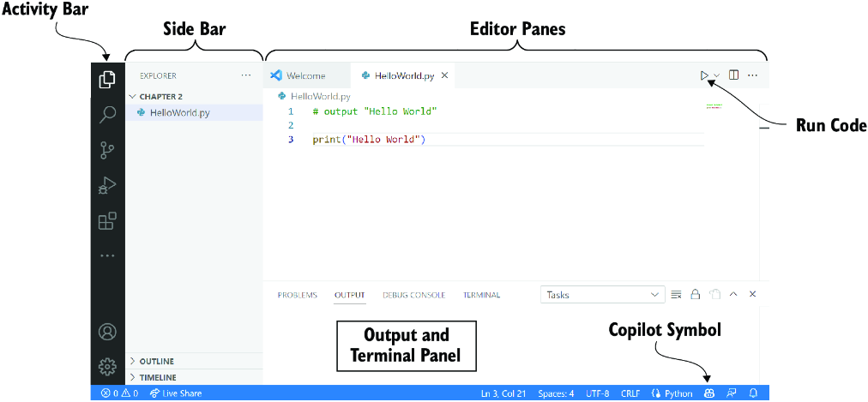Open the Copilot status icon
Image resolution: width=868 pixels, height=402 pixels.
(x=709, y=393)
